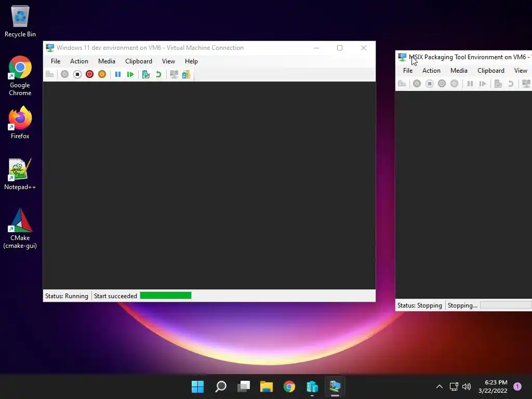Image resolution: width=532 pixels, height=399 pixels.
Task: Click the Enhanced Session icon in Windows 11 dev toolbar
Action: point(174,74)
